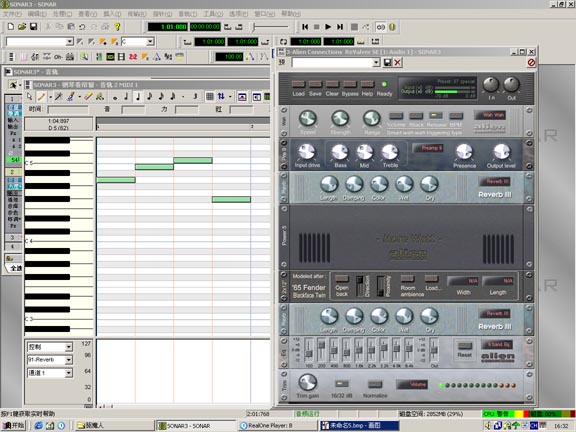Choose the whole note duration

click(x=115, y=97)
